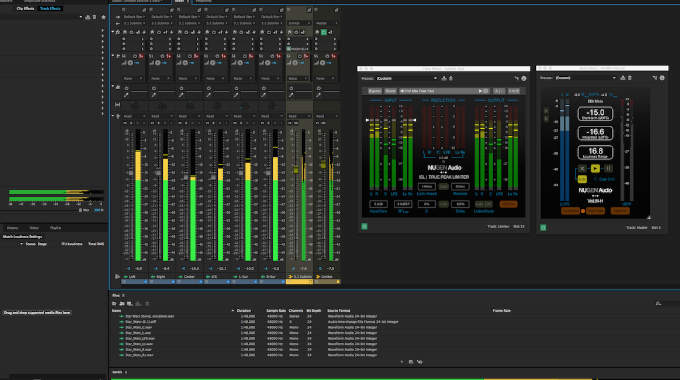Click the trash icon in the Effects Rack panel
This screenshot has width=680, height=380.
pos(94,17)
